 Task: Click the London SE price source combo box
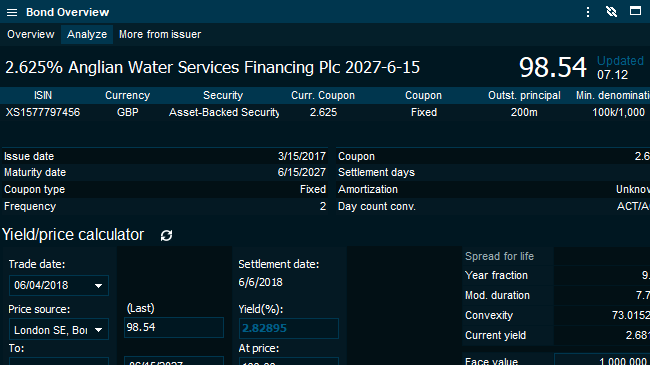pyautogui.click(x=59, y=330)
